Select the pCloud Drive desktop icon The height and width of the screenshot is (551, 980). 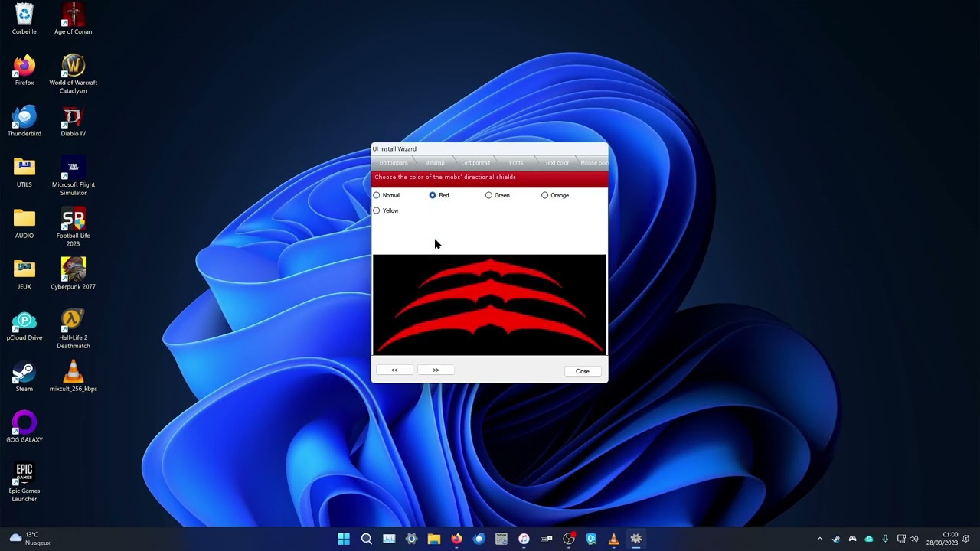24,326
